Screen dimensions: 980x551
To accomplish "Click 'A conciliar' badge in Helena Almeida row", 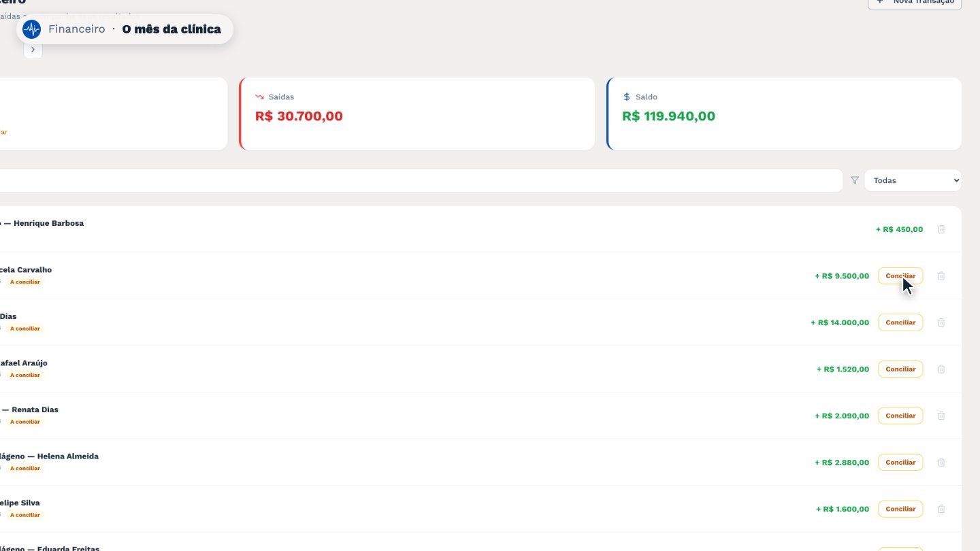I will click(25, 468).
